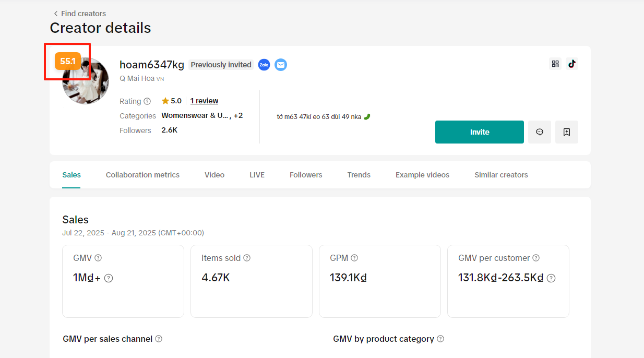Click the Rating info help icon
Screen dimensions: 644x358
147,101
